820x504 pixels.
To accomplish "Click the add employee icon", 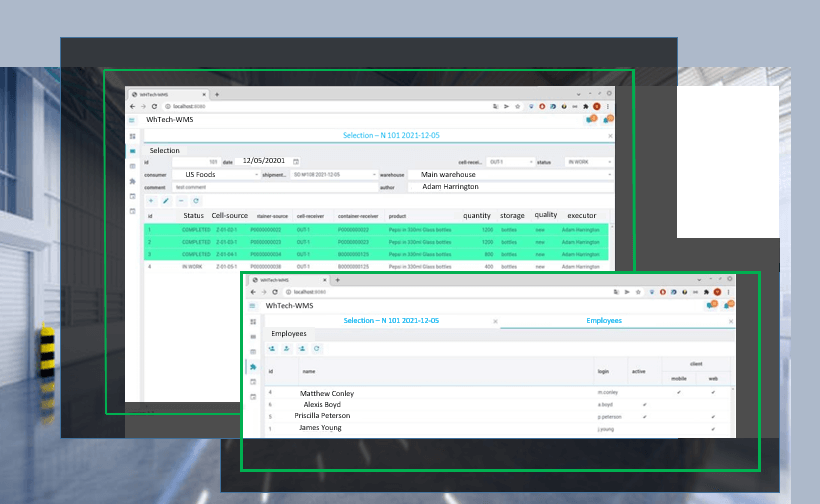I will point(272,348).
